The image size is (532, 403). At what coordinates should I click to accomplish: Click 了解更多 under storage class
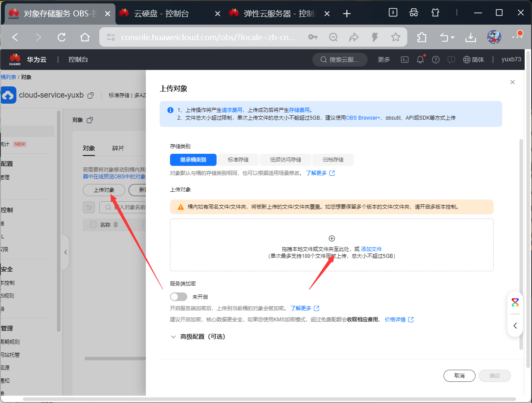321,173
